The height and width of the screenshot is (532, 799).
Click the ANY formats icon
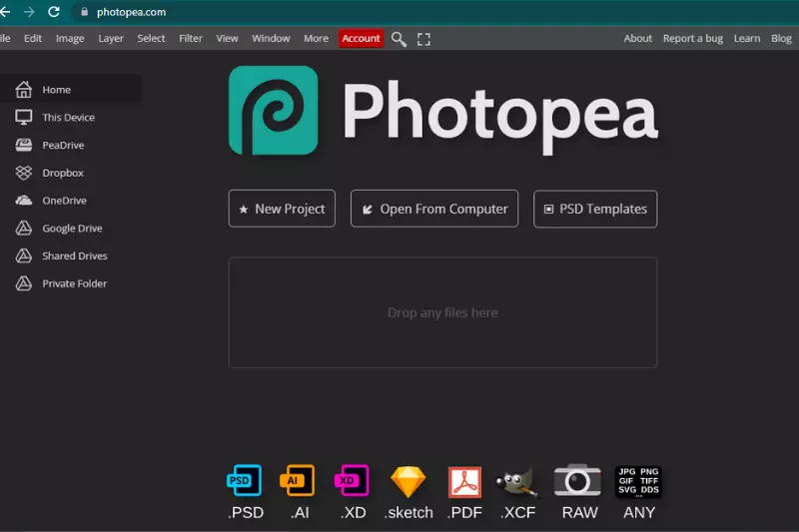(638, 481)
